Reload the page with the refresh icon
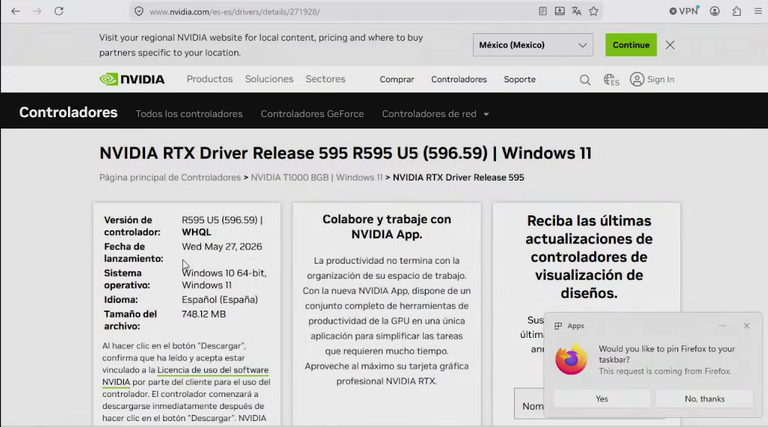Viewport: 768px width, 427px height. [x=59, y=11]
